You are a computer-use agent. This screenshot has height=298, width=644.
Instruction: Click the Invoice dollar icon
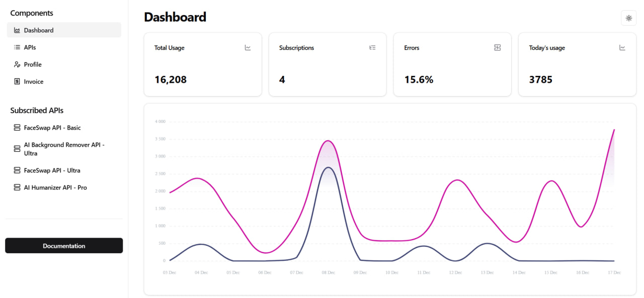[x=17, y=81]
